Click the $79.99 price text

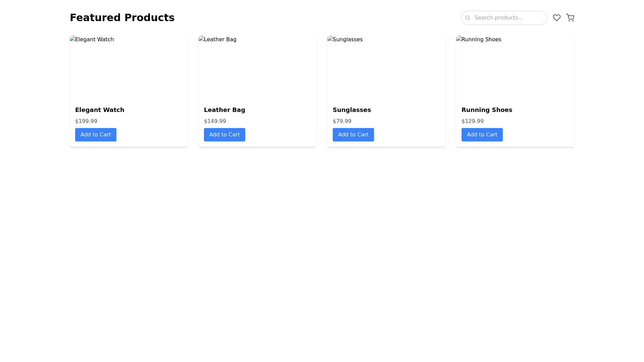[x=342, y=121]
